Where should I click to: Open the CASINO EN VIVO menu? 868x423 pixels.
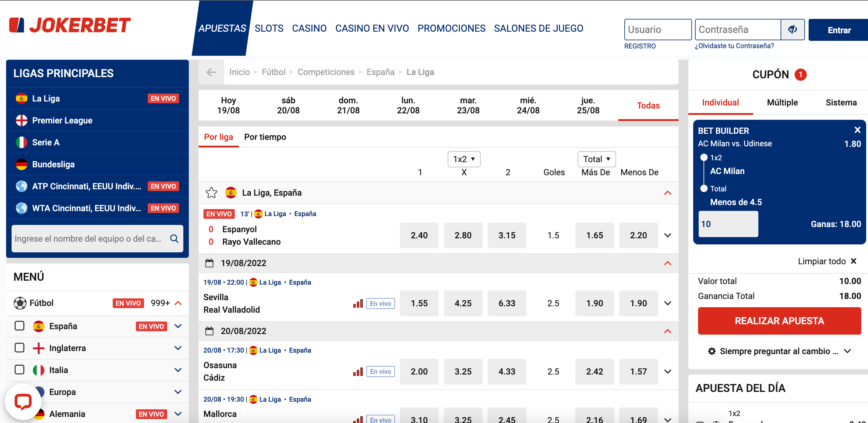[x=372, y=28]
